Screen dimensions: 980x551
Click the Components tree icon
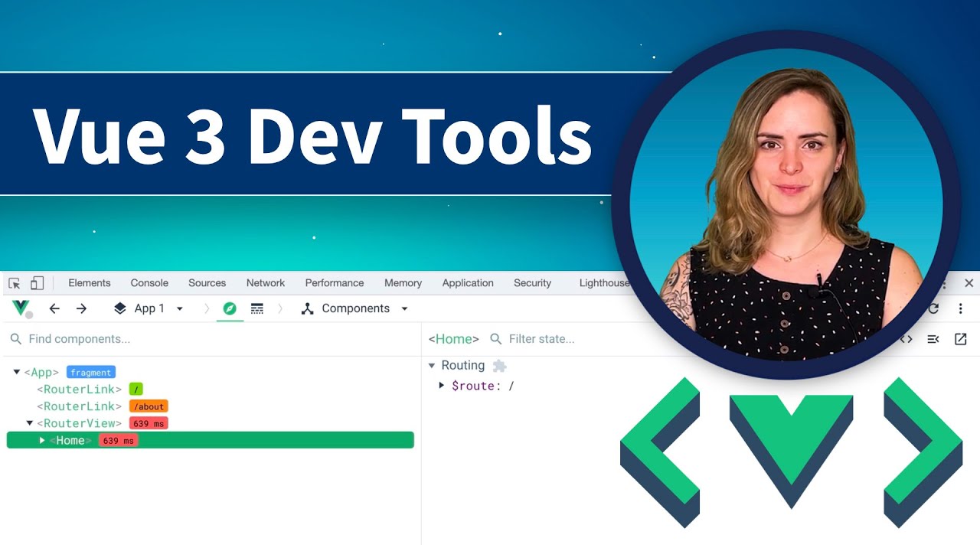click(x=308, y=308)
